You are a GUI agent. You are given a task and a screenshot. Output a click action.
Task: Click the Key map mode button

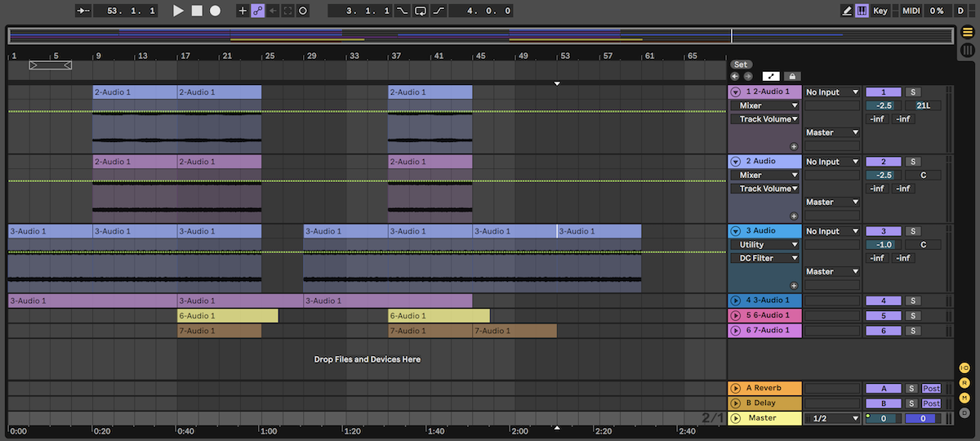880,11
